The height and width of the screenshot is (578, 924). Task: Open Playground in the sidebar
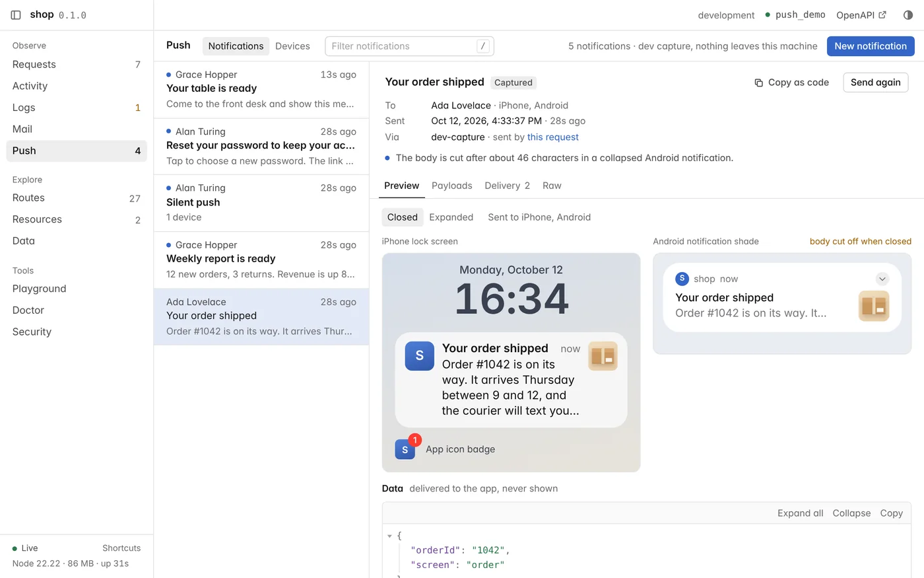(x=77, y=289)
